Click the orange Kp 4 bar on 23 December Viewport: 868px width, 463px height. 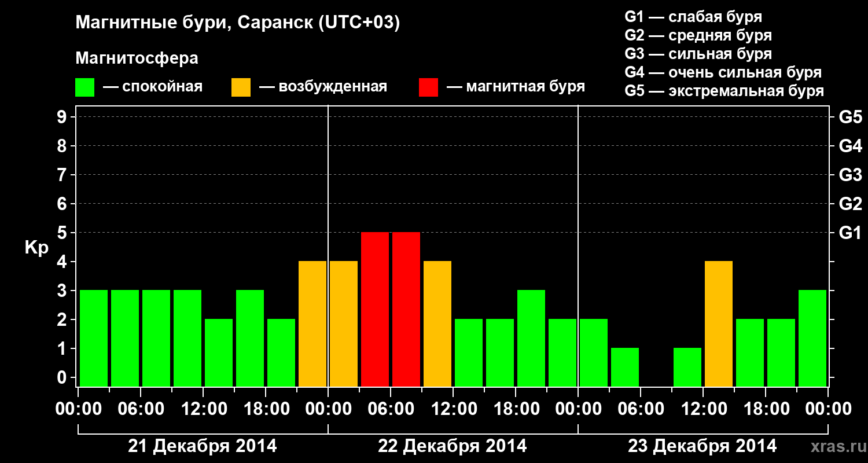pos(719,324)
